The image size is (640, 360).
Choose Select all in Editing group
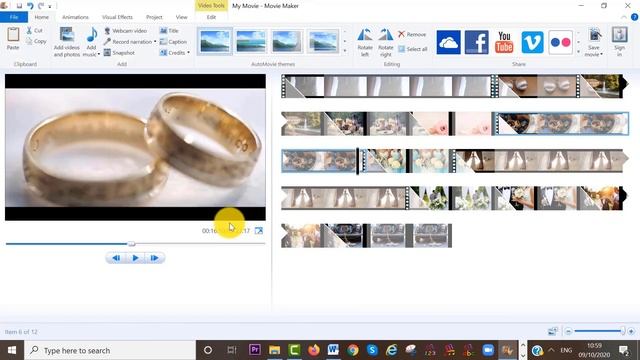413,49
